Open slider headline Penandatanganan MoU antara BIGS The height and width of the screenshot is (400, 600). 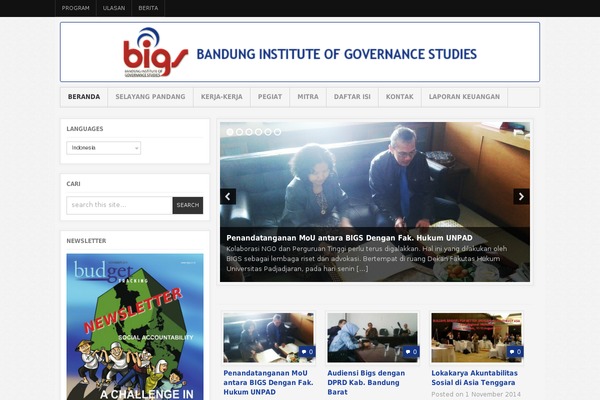[x=349, y=238]
